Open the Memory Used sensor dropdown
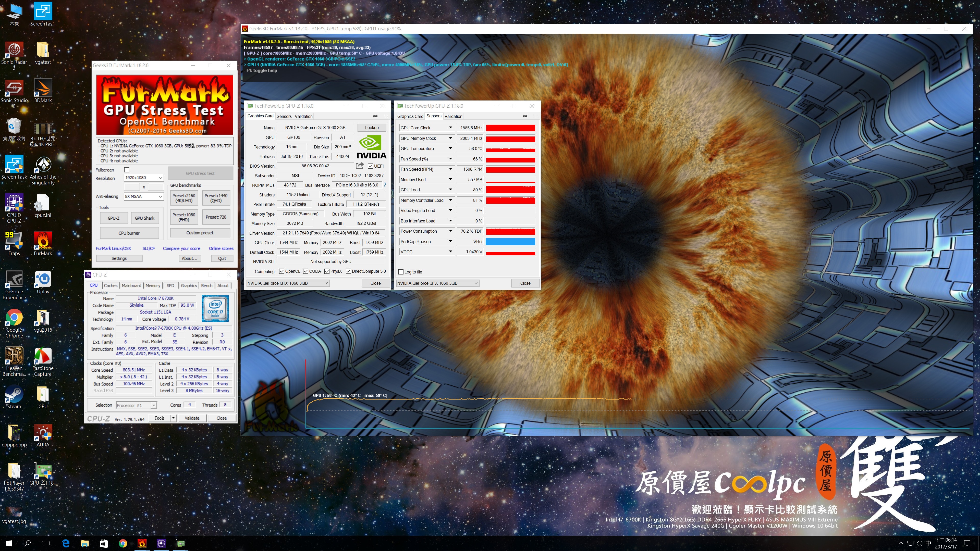This screenshot has width=980, height=551. [x=450, y=180]
